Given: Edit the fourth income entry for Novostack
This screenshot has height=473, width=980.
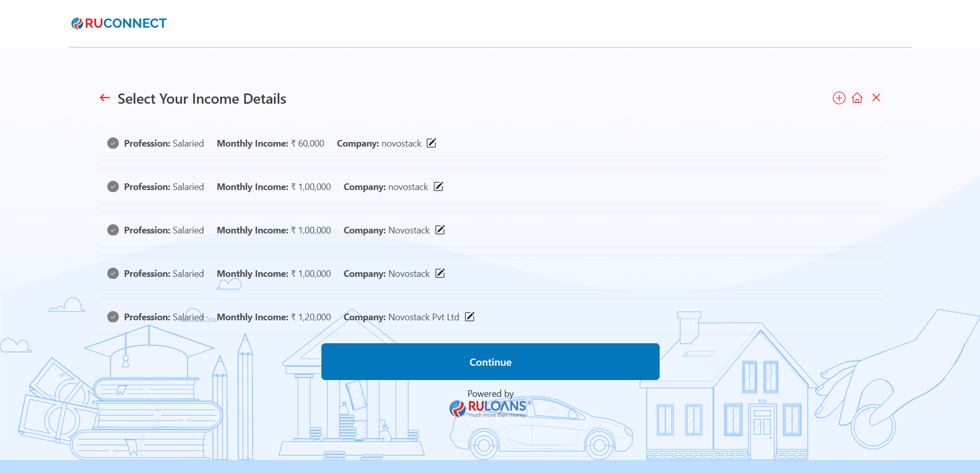Looking at the screenshot, I should 440,273.
